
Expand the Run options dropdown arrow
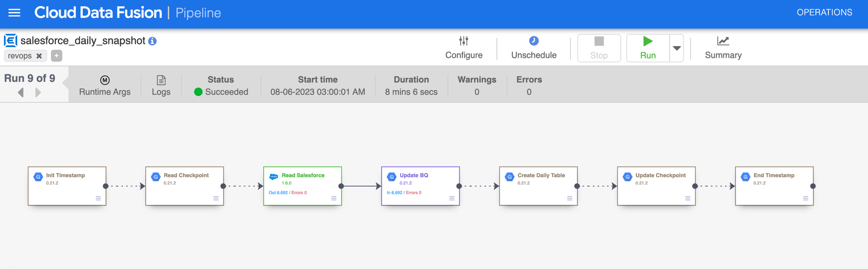coord(677,48)
